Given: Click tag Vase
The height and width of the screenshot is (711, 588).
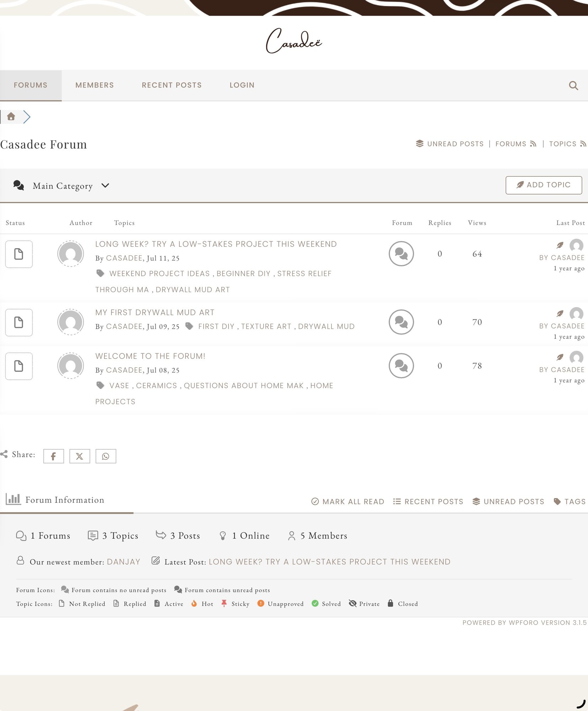Looking at the screenshot, I should click(119, 386).
